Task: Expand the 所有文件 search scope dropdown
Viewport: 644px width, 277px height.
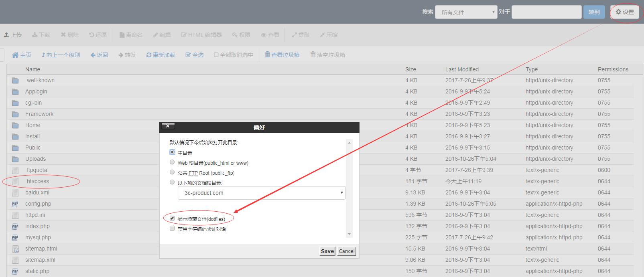Action: point(466,12)
